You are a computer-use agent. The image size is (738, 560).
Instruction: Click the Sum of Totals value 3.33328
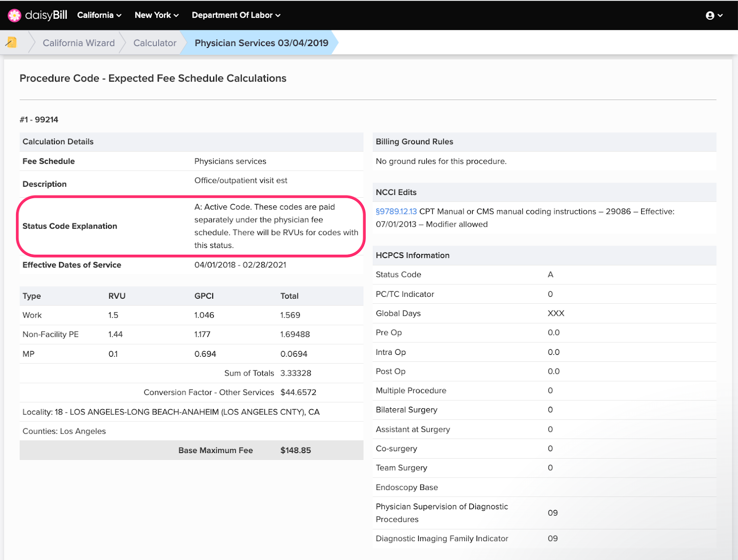[296, 373]
